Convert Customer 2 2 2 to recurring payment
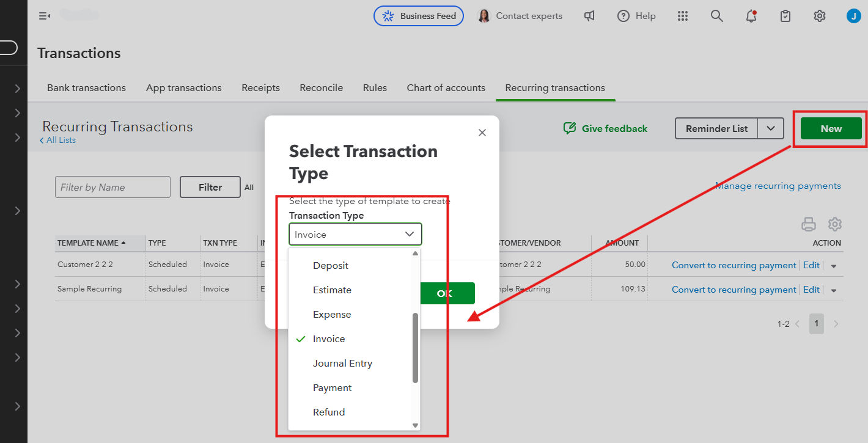Viewport: 868px width, 443px height. pyautogui.click(x=734, y=265)
